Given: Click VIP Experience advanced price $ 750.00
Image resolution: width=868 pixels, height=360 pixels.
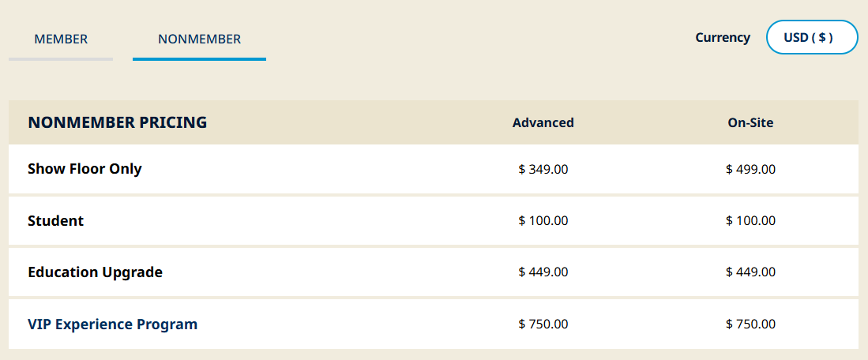Looking at the screenshot, I should point(543,324).
